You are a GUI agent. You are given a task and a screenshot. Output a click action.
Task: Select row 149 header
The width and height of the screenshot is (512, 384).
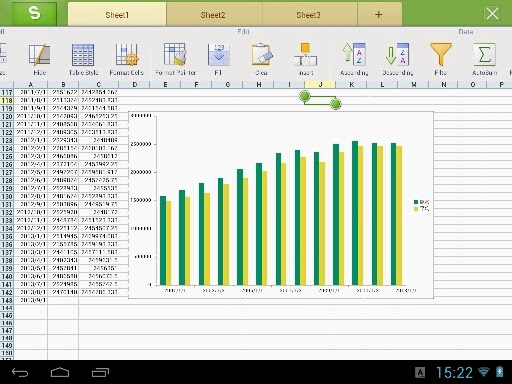tap(7, 345)
